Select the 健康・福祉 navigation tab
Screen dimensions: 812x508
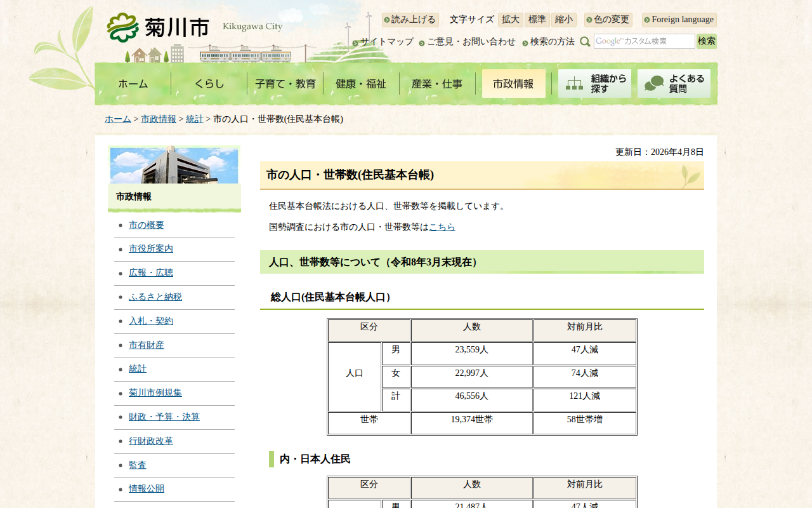click(x=361, y=84)
